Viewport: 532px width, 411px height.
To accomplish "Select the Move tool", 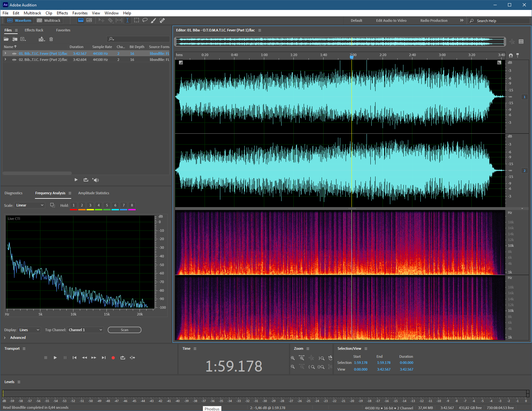I will 101,20.
